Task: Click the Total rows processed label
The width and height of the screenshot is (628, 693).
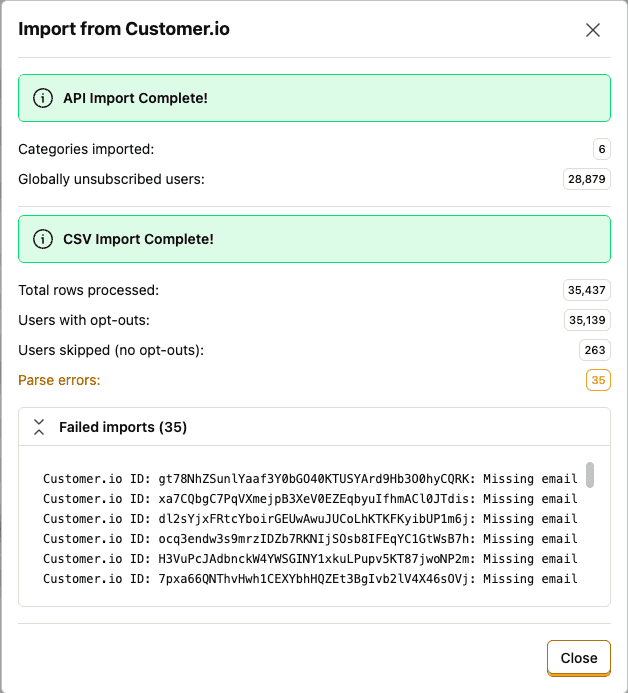Action: click(88, 290)
